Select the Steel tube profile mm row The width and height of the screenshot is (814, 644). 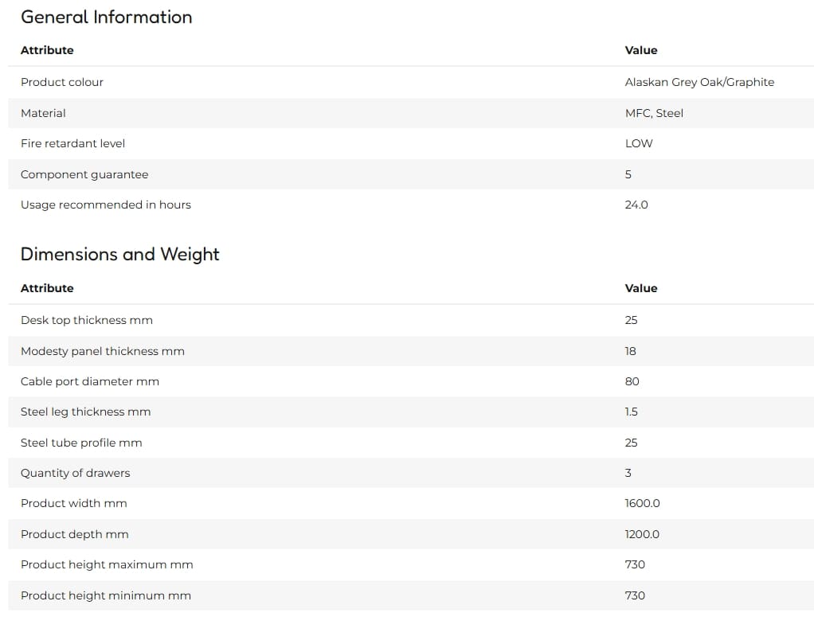click(411, 443)
